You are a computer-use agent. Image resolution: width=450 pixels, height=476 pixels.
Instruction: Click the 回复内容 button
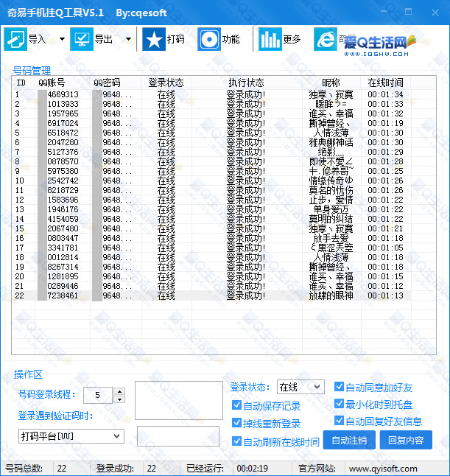tap(406, 441)
